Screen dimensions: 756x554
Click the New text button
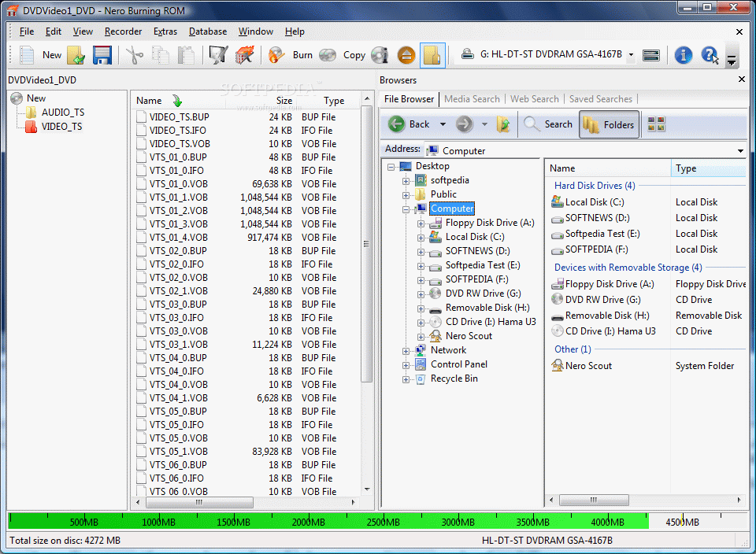pos(52,55)
